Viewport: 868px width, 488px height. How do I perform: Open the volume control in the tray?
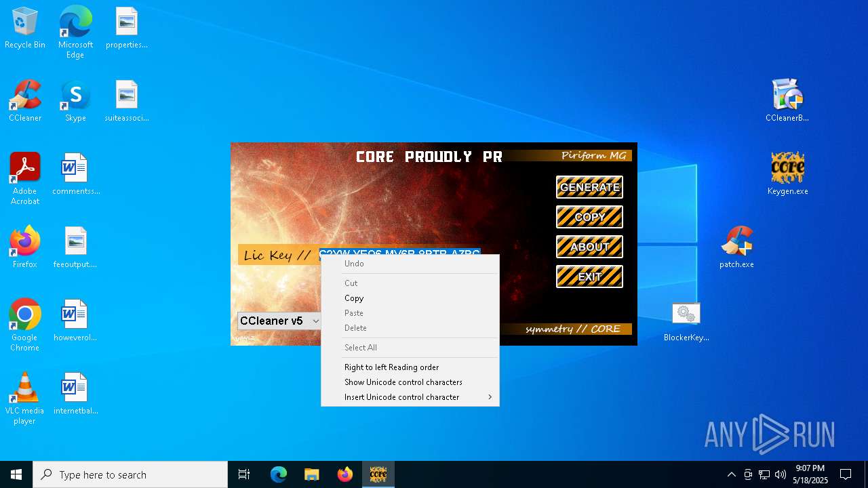[x=781, y=474]
